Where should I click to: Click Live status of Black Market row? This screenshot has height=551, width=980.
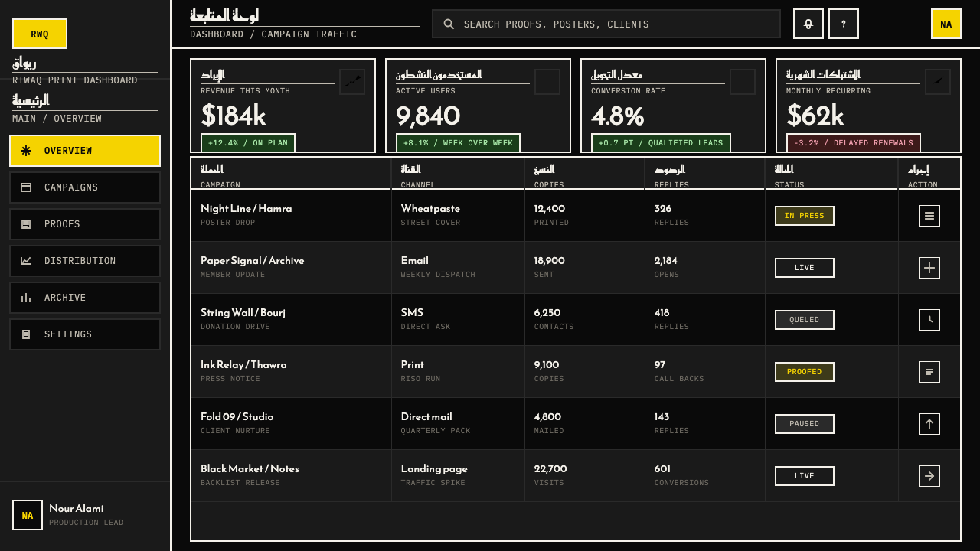pos(805,476)
